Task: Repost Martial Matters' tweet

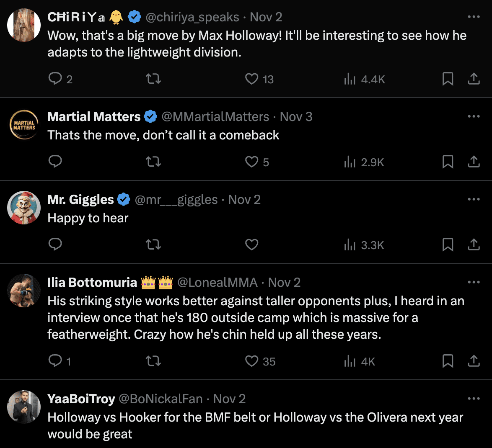Action: click(153, 162)
